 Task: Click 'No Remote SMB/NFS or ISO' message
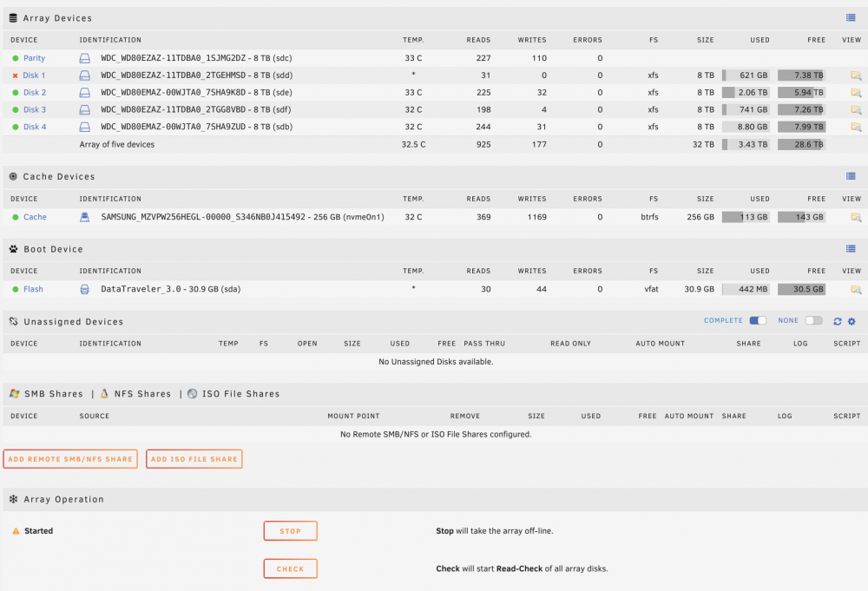coord(436,434)
